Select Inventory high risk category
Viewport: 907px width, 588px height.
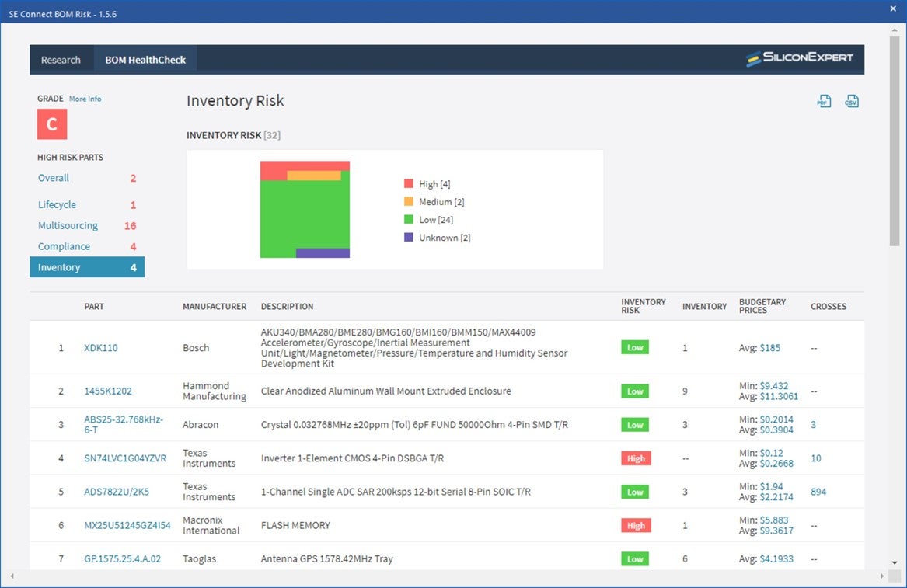tap(87, 267)
